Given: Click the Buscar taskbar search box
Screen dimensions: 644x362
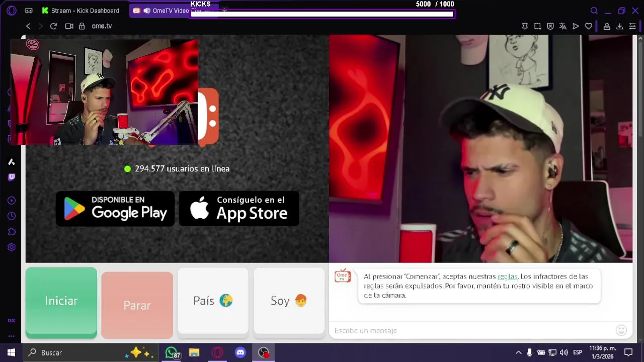Looking at the screenshot, I should coord(91,352).
